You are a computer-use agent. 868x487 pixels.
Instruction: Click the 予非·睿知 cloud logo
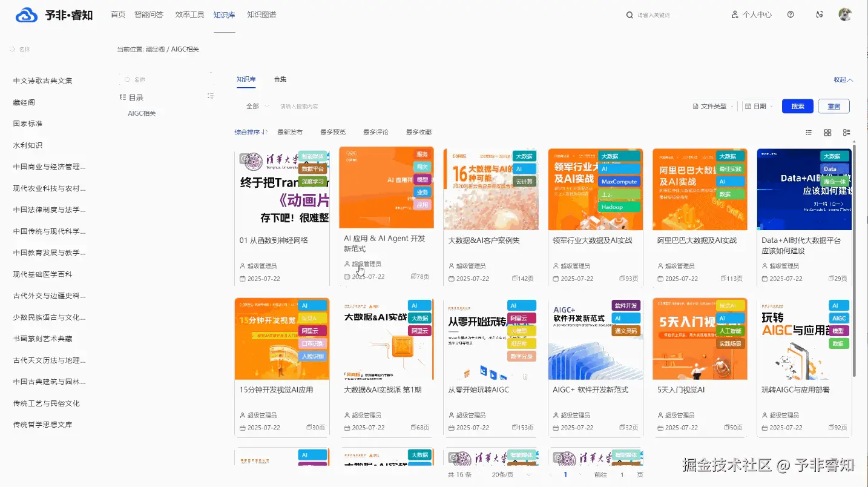point(54,15)
